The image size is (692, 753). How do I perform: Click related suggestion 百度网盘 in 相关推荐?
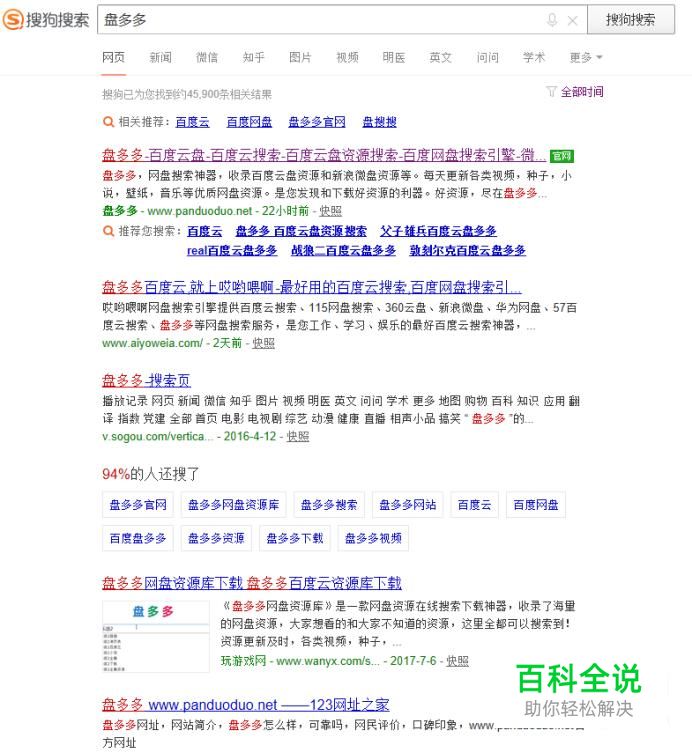pyautogui.click(x=249, y=122)
